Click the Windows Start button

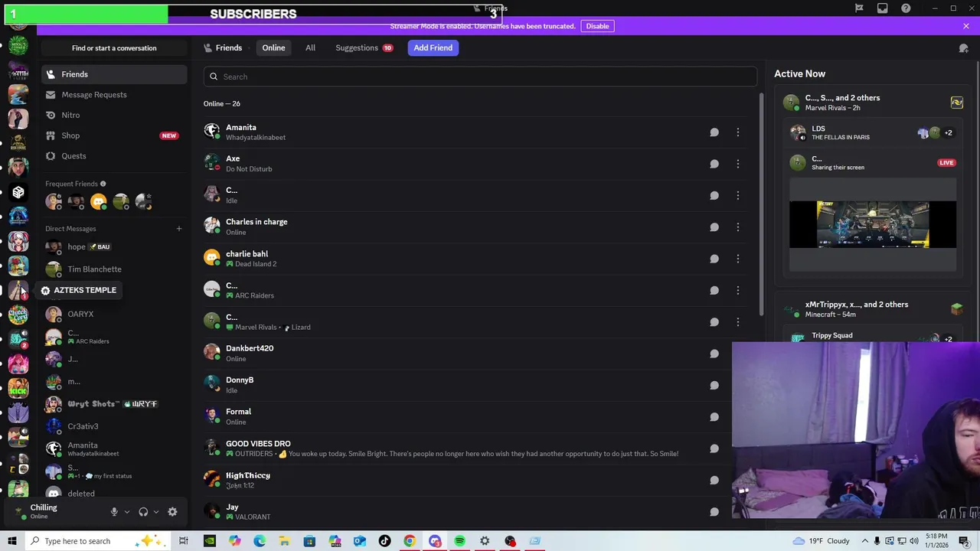[11, 541]
